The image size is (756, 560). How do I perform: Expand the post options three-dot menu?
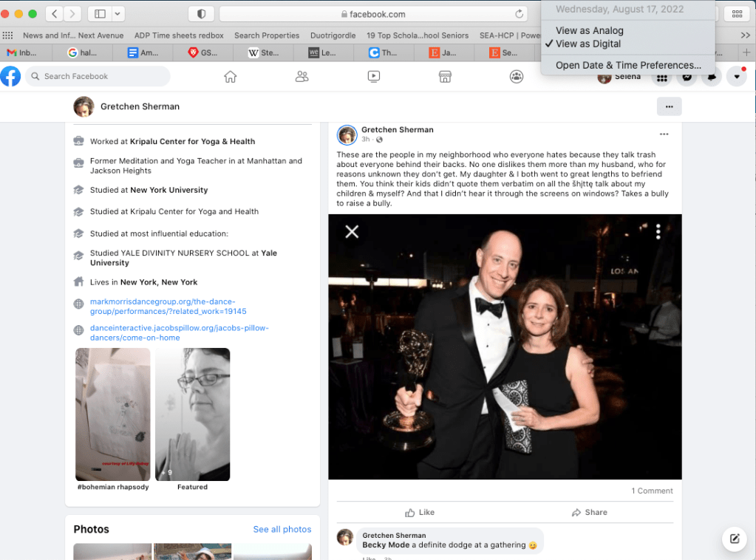[664, 134]
